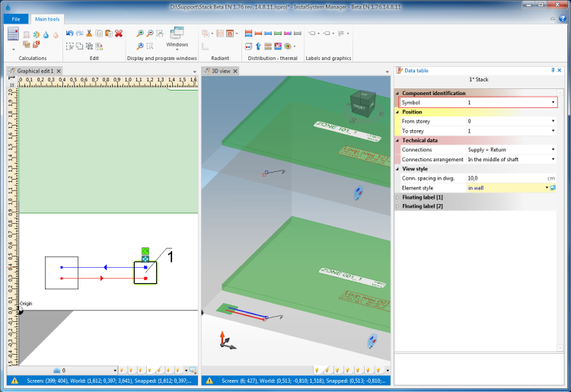Expand Floating label [2]
571x392 pixels.
(397, 206)
